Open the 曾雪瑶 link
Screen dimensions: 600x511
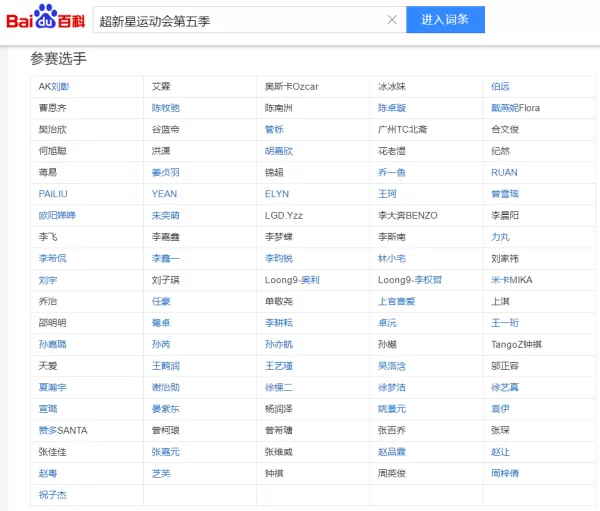point(505,194)
